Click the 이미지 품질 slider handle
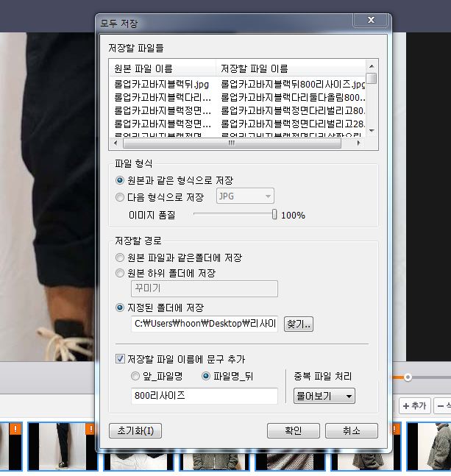The image size is (451, 476). pos(274,214)
